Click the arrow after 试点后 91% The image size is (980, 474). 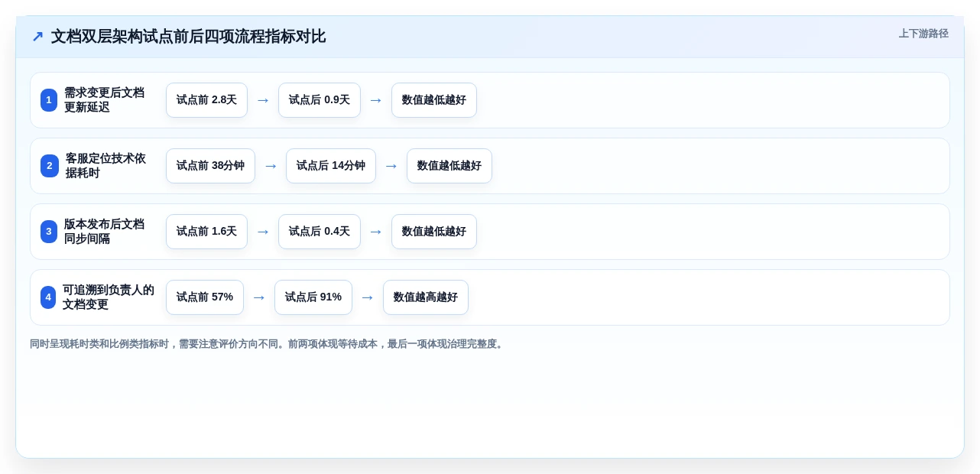(x=368, y=297)
